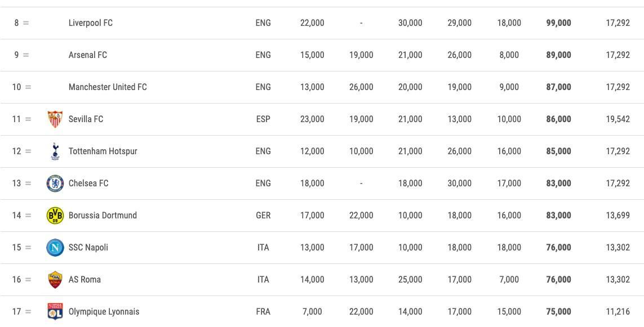
Task: Click the AS Roma wolf crest
Action: pyautogui.click(x=55, y=279)
